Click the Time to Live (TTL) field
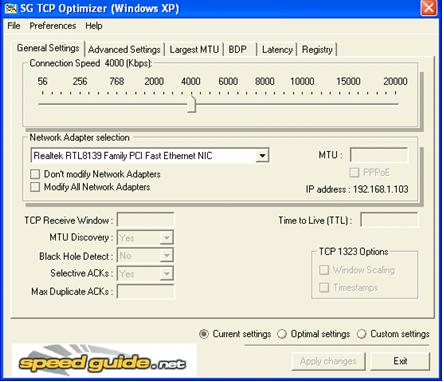The image size is (444, 382). 389,220
